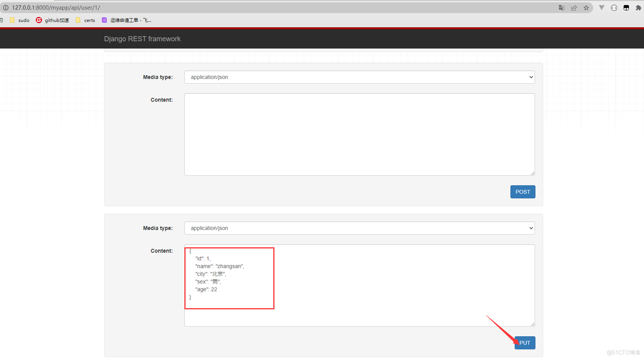This screenshot has height=359, width=644.
Task: Bookmark this page with star icon
Action: pos(586,8)
